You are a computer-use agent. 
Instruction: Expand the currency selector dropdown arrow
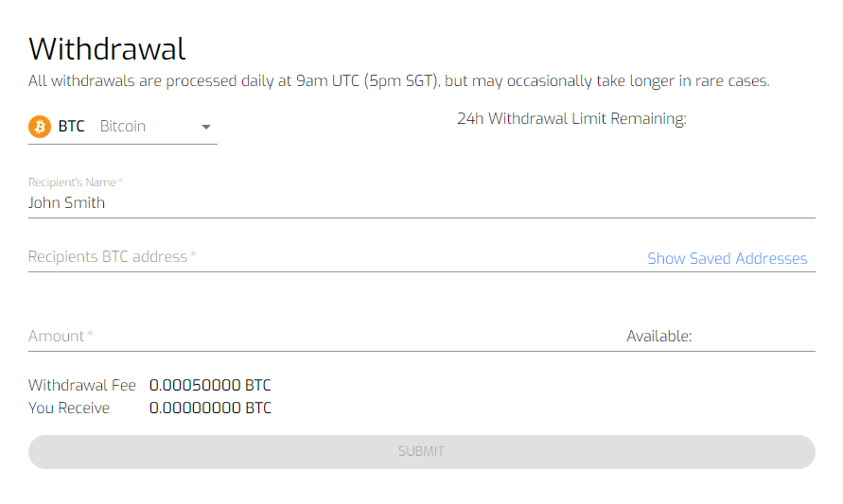pos(206,128)
